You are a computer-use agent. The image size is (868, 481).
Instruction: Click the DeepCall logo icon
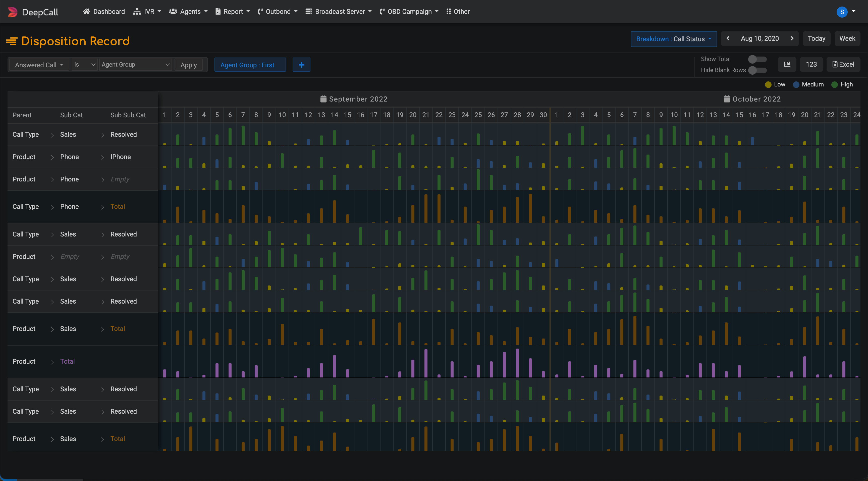[13, 12]
